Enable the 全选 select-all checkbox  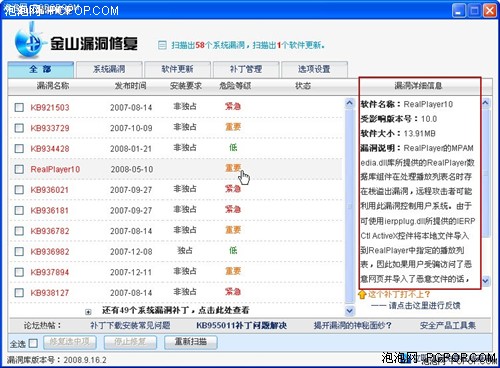pyautogui.click(x=33, y=343)
